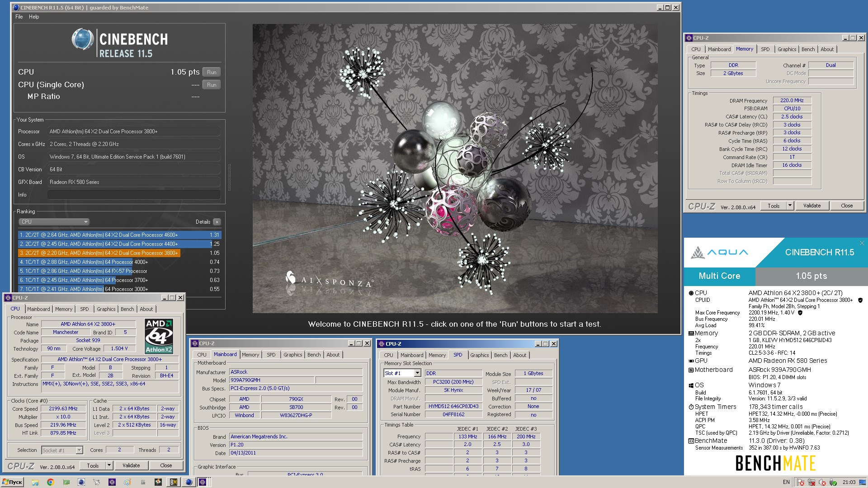This screenshot has height=488, width=868.
Task: Click Validate in top-right CPU-Z window
Action: tap(812, 206)
